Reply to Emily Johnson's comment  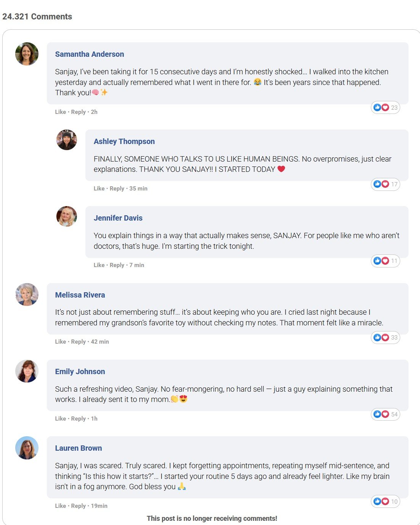pos(78,418)
